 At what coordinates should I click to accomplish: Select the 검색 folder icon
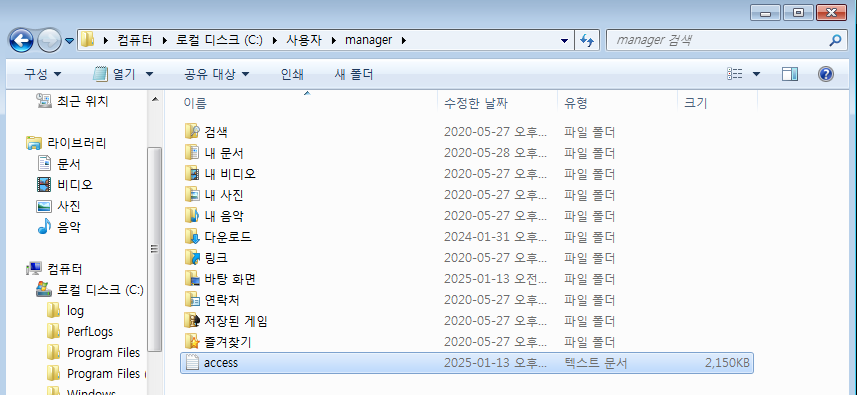click(192, 131)
